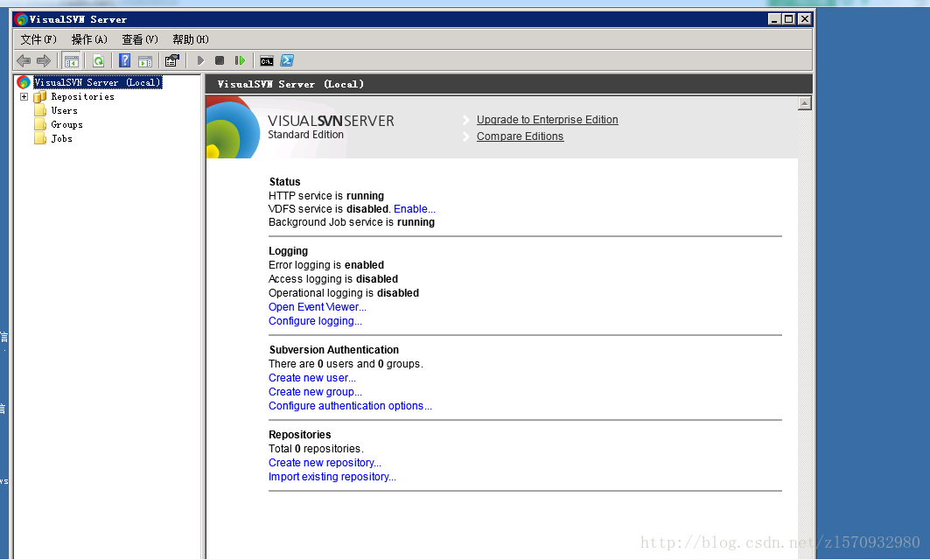The width and height of the screenshot is (930, 560).
Task: Select the Repositories folder
Action: 82,97
